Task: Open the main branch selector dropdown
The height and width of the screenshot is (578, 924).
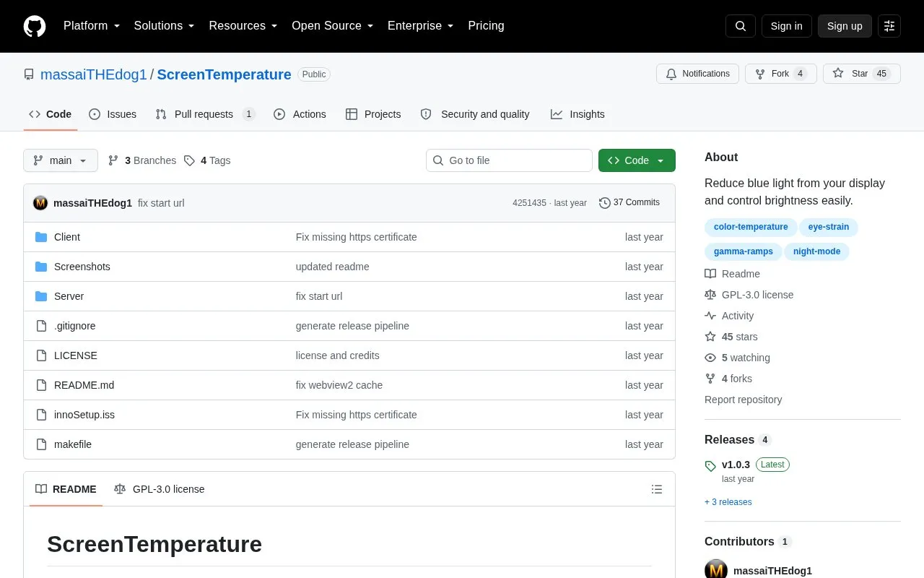Action: [x=61, y=160]
